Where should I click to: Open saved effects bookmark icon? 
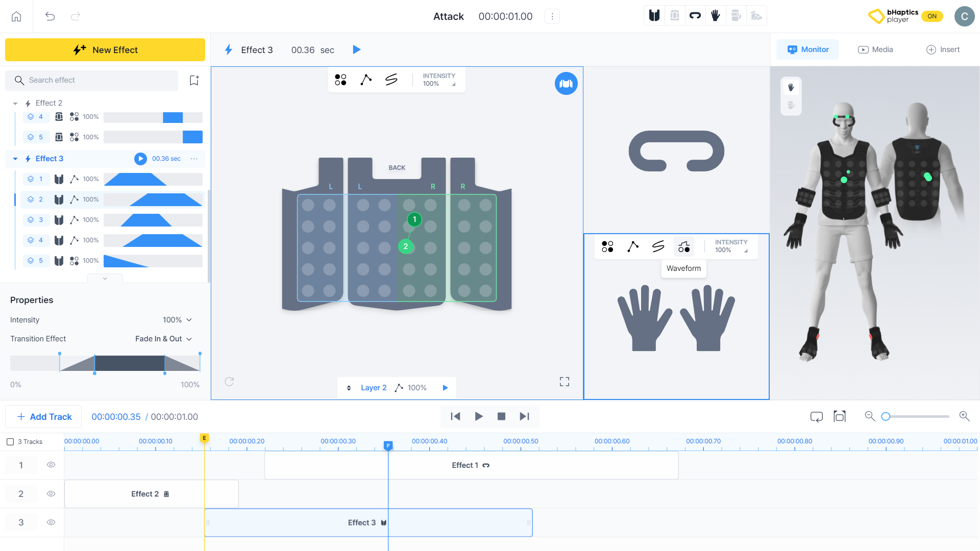[194, 80]
